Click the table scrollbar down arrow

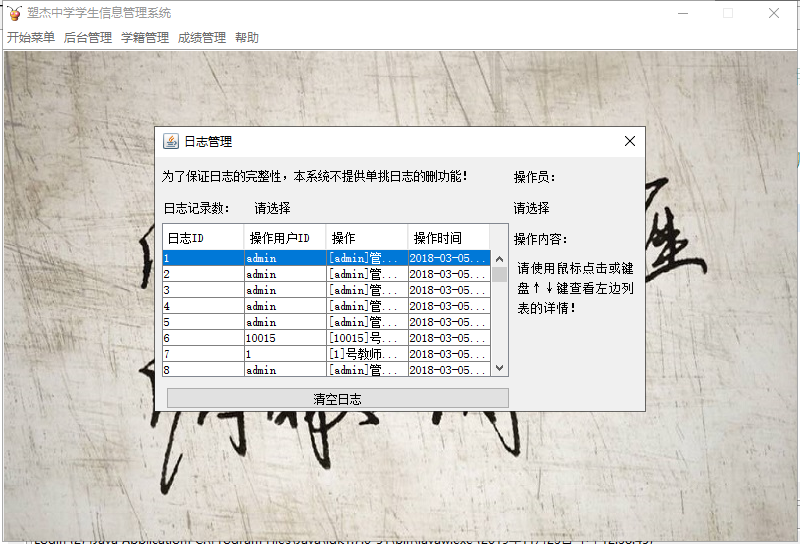point(499,368)
